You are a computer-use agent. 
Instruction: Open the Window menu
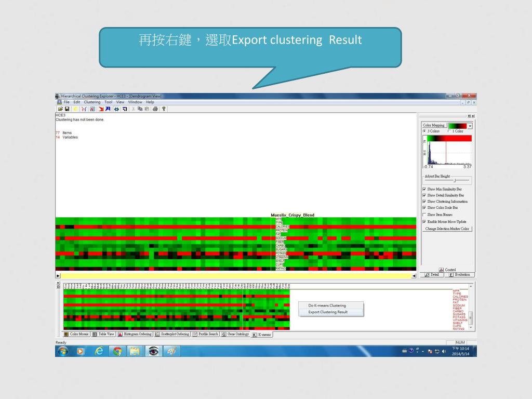coord(135,102)
